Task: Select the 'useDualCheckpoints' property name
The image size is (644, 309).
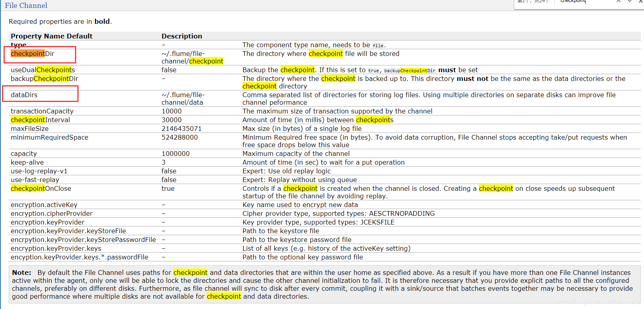Action: click(x=43, y=70)
